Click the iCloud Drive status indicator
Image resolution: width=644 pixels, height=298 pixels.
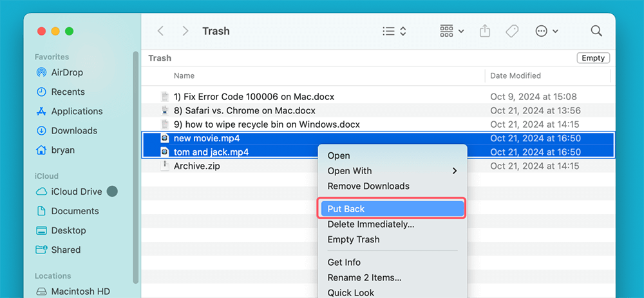pyautogui.click(x=112, y=192)
